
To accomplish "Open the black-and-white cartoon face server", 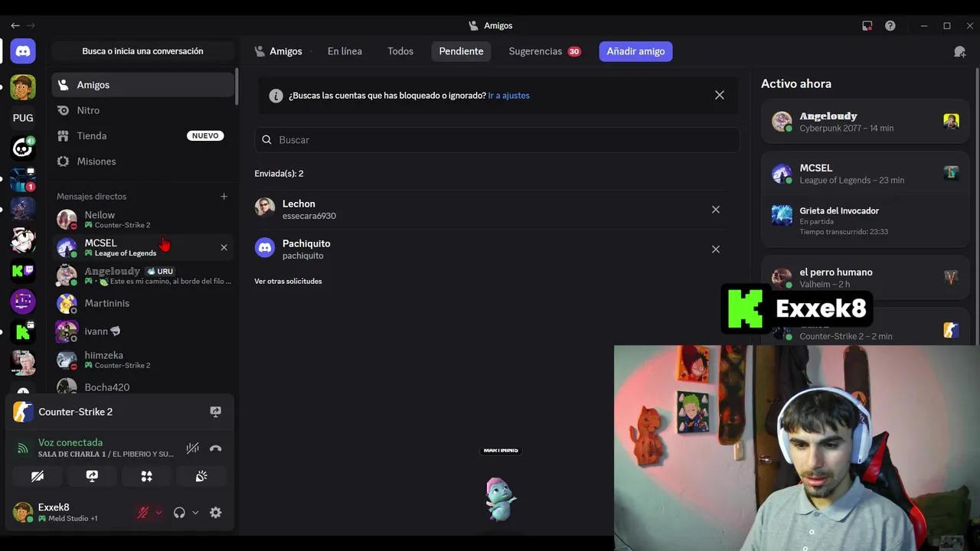I will click(x=23, y=240).
